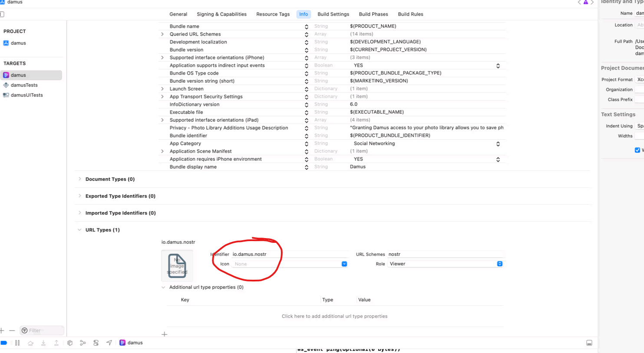Select Privacy - Photo Library Additions Usage Description

click(x=229, y=128)
